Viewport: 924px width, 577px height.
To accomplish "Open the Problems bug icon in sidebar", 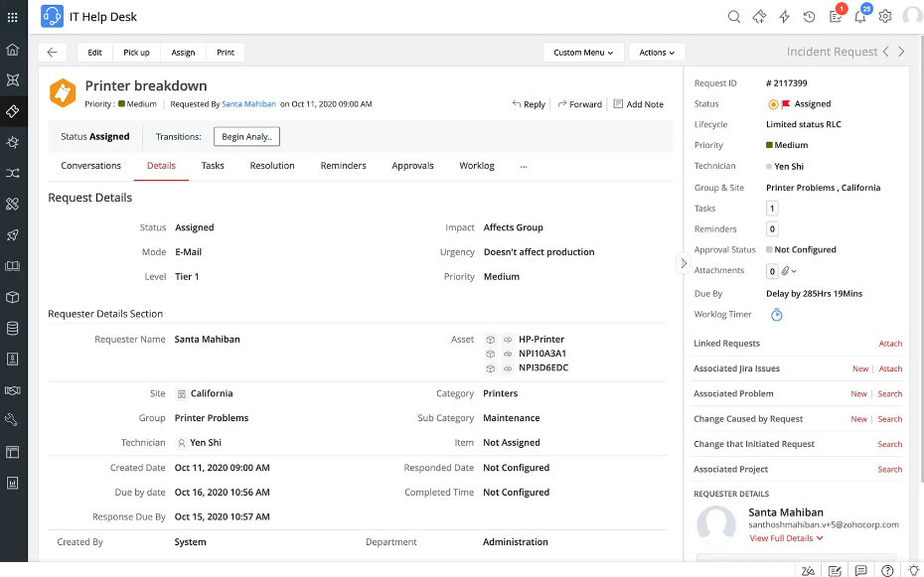I will click(x=12, y=142).
